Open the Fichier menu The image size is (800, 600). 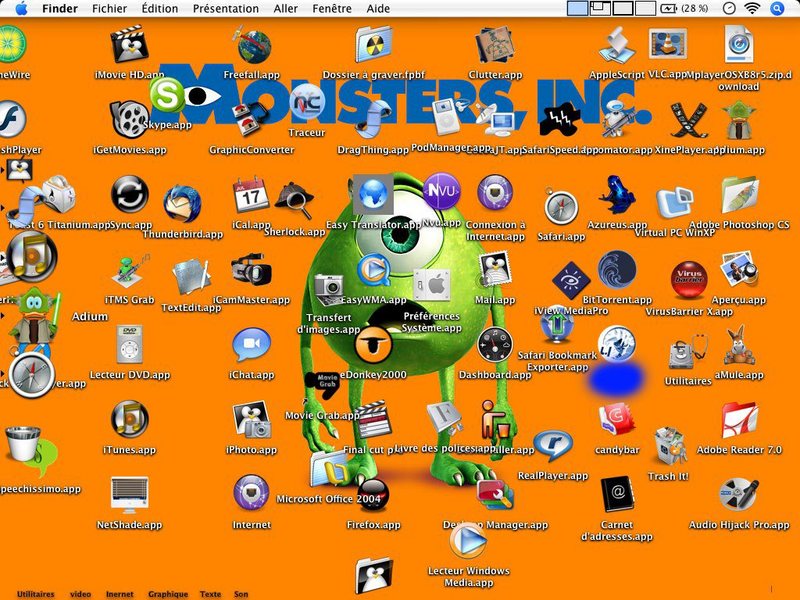[109, 9]
